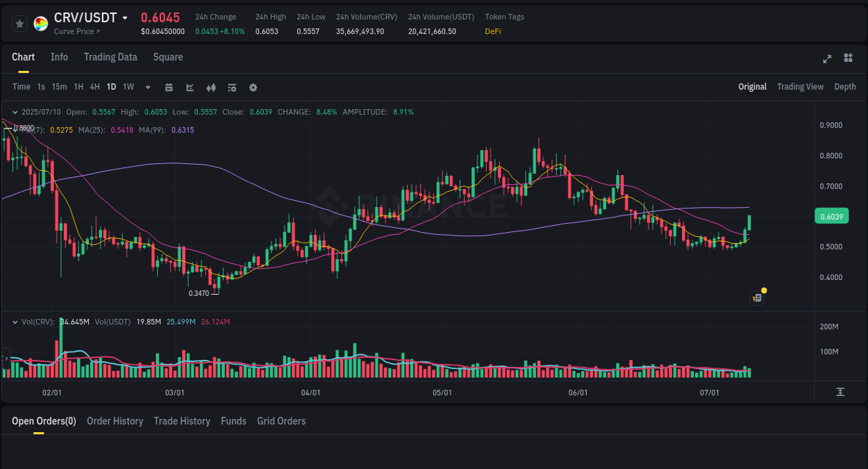Collapse the Volume indicator panel

[x=15, y=322]
